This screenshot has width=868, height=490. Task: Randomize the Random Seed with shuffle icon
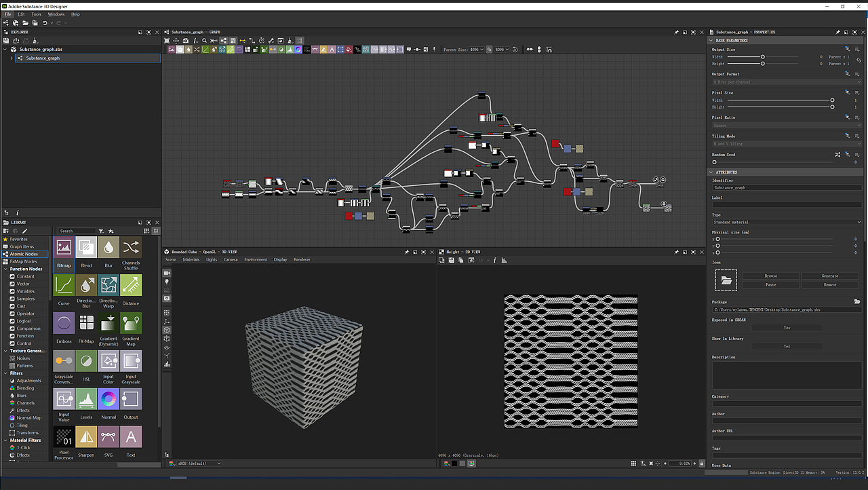click(x=837, y=155)
